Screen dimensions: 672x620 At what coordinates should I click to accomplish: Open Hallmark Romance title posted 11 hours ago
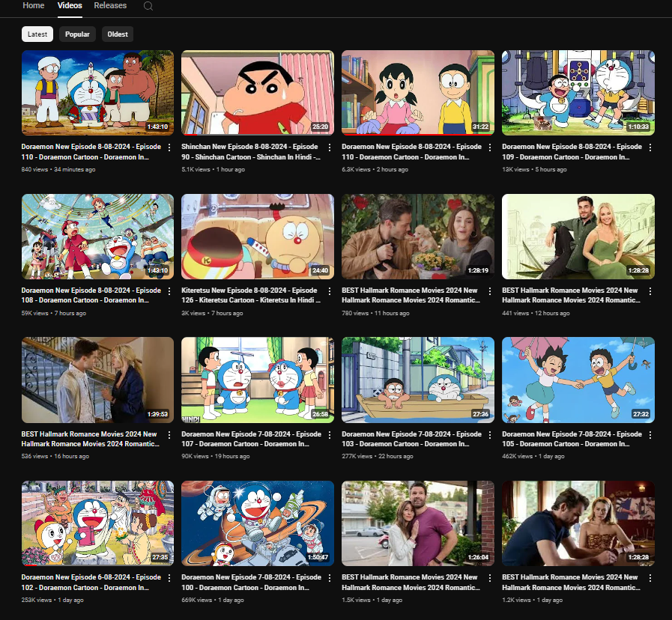click(x=411, y=295)
